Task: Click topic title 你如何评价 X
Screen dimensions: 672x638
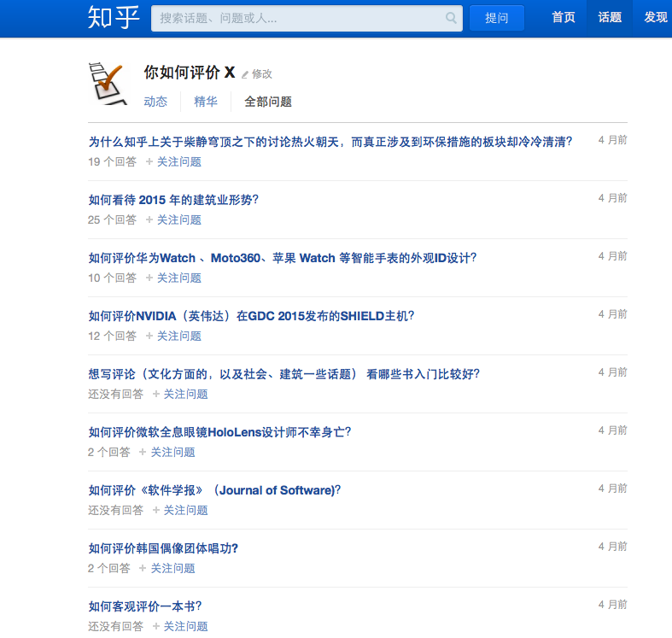Action: click(x=190, y=73)
